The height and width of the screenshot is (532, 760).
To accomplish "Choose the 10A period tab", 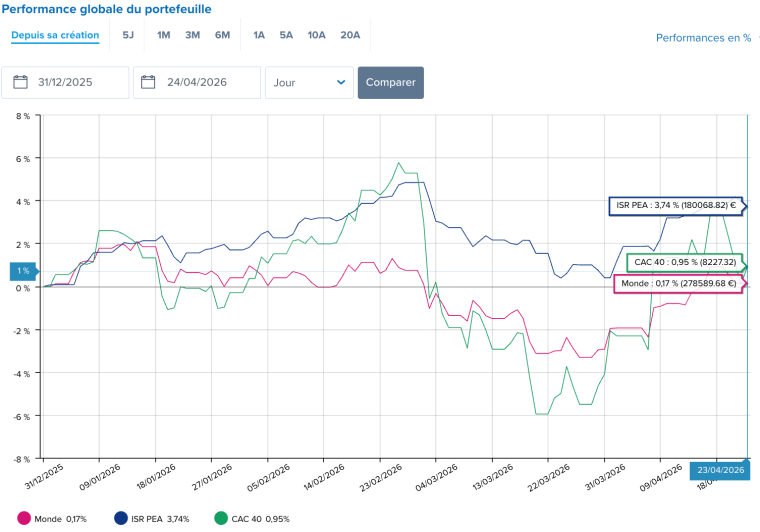I will [316, 35].
